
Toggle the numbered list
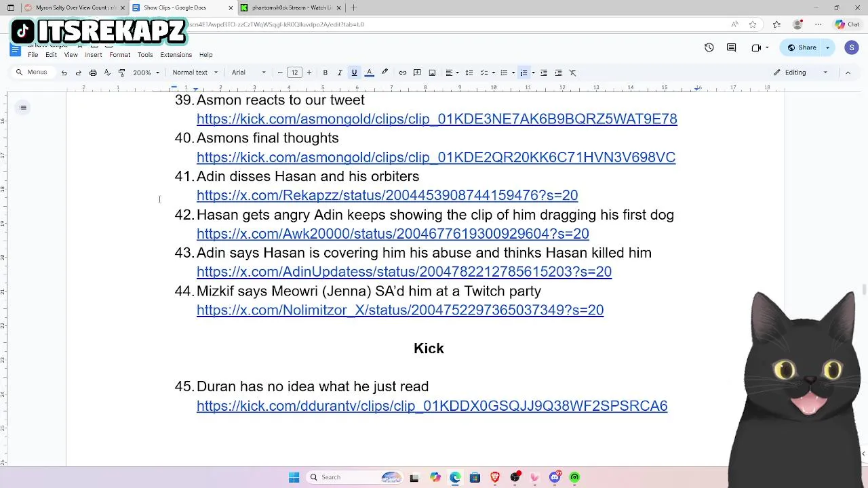pyautogui.click(x=524, y=73)
